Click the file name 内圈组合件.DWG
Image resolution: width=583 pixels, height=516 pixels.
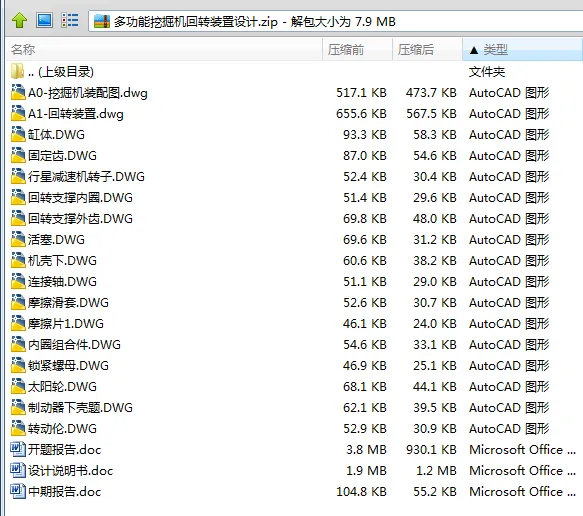click(74, 345)
